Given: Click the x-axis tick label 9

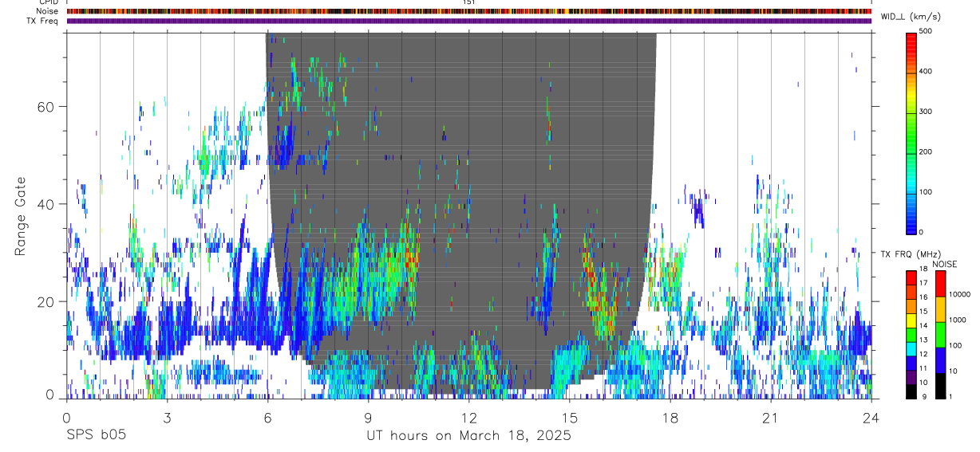Looking at the screenshot, I should click(368, 418).
